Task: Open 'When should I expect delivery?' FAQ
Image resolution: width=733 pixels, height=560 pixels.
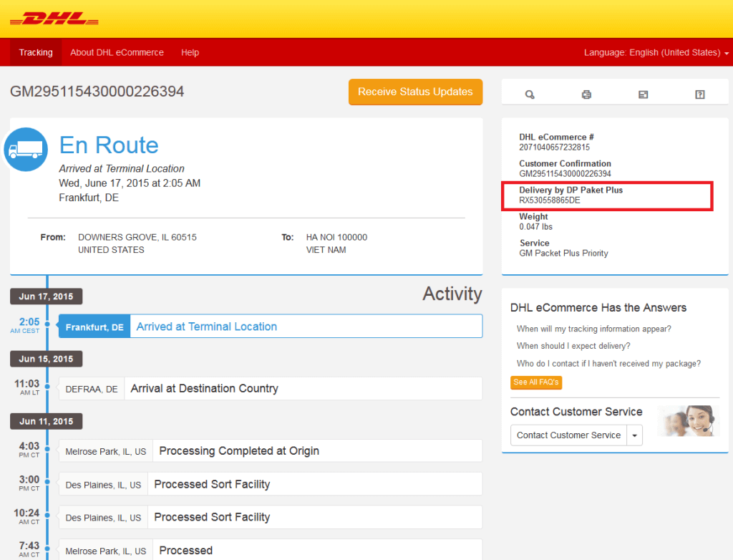Action: tap(573, 346)
